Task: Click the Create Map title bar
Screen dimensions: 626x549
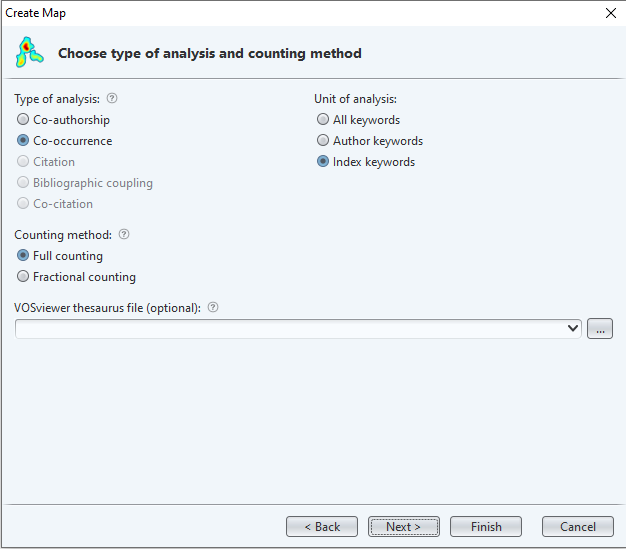Action: [300, 13]
